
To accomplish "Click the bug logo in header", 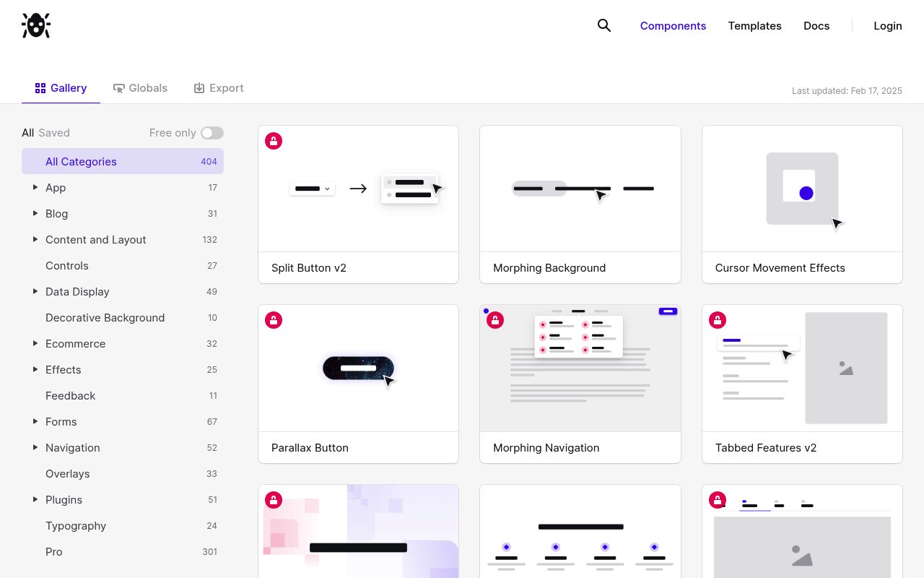I will 36,25.
